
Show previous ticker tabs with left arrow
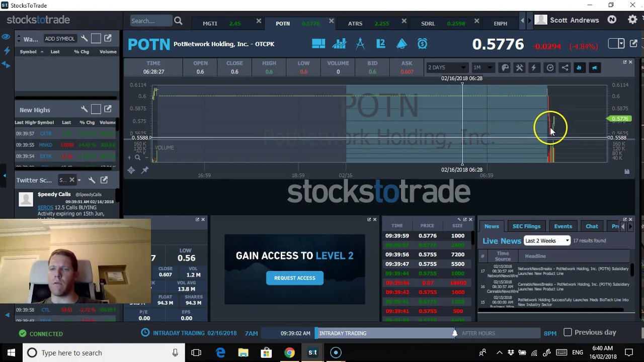[x=522, y=21]
